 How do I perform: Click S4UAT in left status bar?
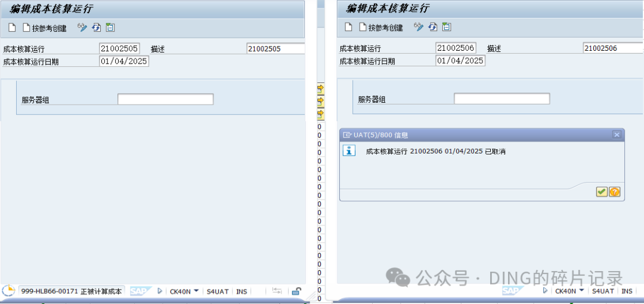pyautogui.click(x=217, y=291)
